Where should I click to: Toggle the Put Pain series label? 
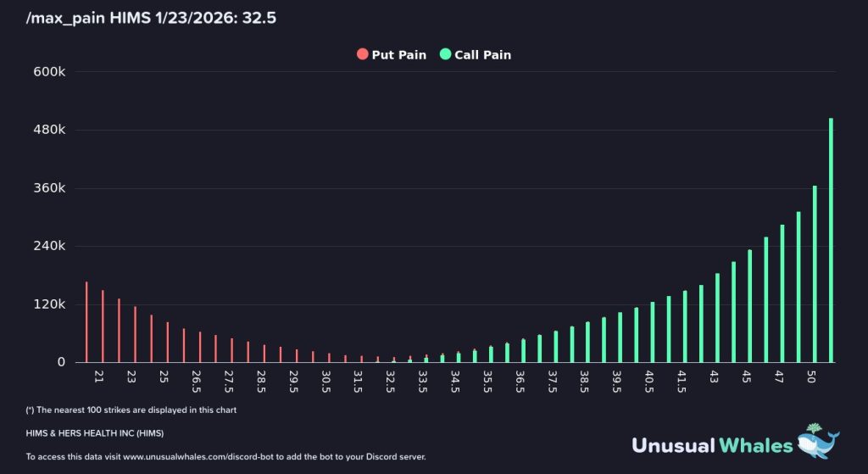point(398,54)
